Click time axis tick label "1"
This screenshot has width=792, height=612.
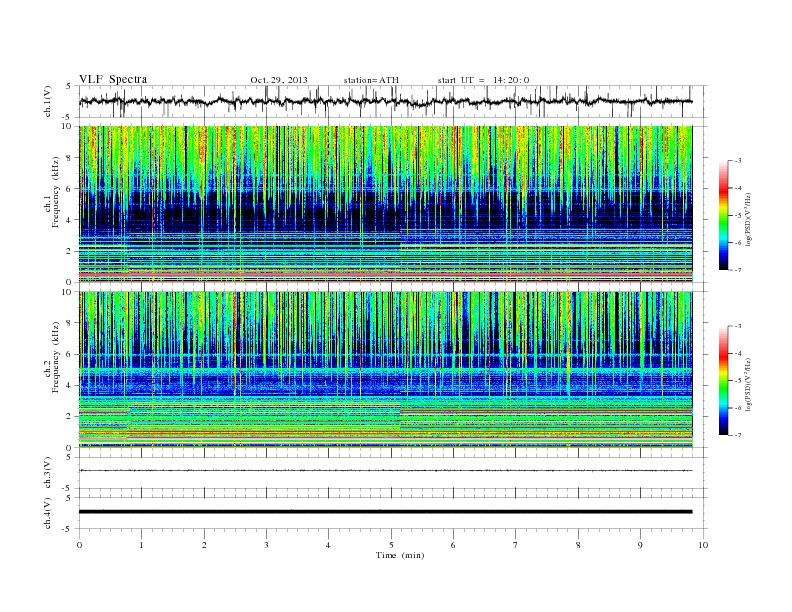(x=142, y=545)
